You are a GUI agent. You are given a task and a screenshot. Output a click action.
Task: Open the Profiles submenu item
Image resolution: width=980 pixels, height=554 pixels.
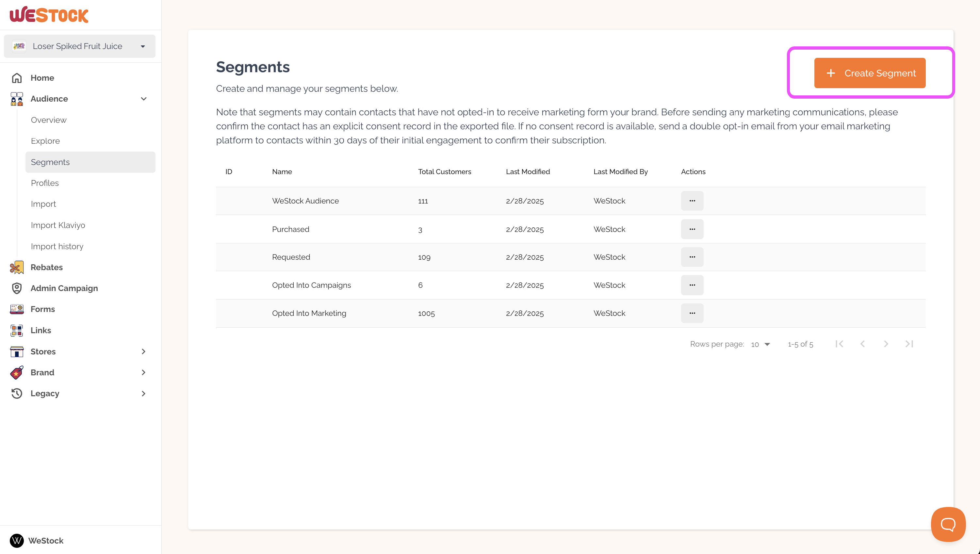tap(45, 183)
